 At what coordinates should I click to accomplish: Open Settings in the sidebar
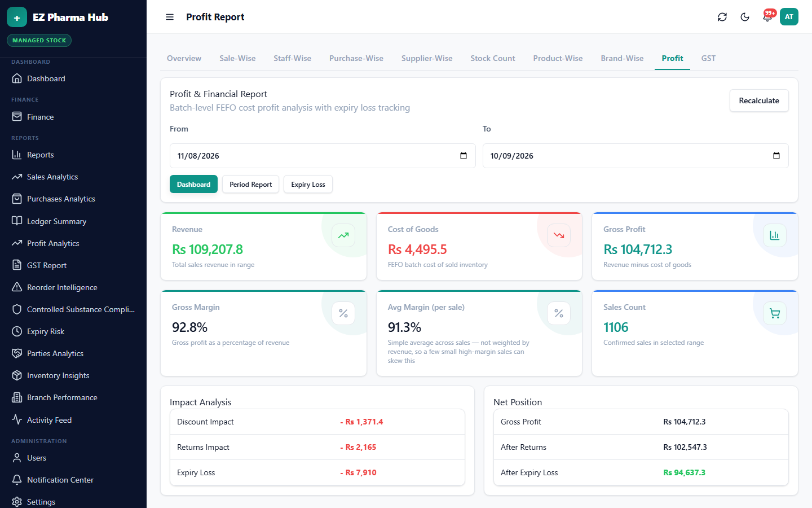(73, 502)
